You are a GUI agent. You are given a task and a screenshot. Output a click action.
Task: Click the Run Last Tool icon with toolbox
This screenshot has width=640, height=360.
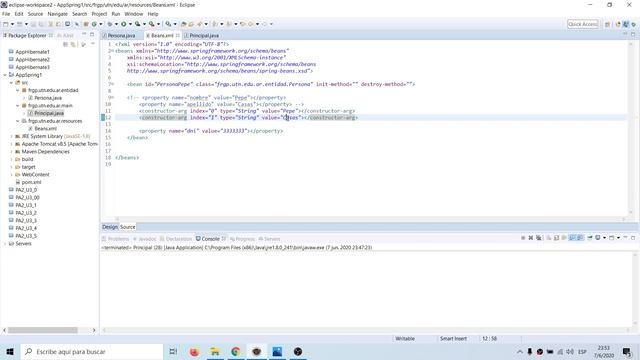point(151,24)
